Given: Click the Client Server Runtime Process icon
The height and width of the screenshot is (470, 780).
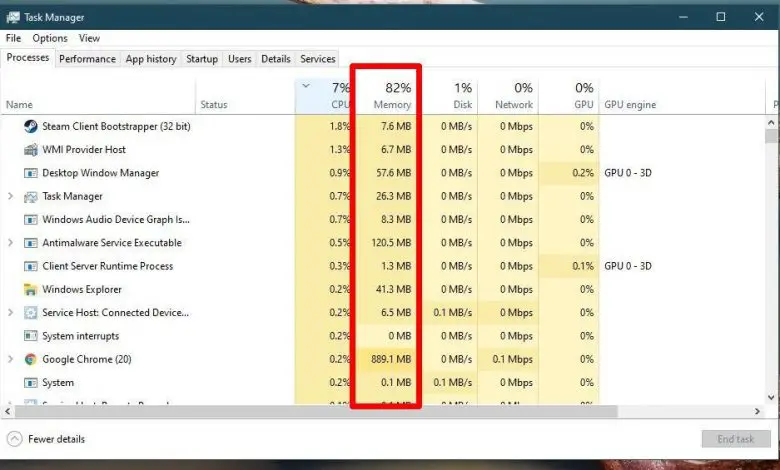Looking at the screenshot, I should 30,266.
